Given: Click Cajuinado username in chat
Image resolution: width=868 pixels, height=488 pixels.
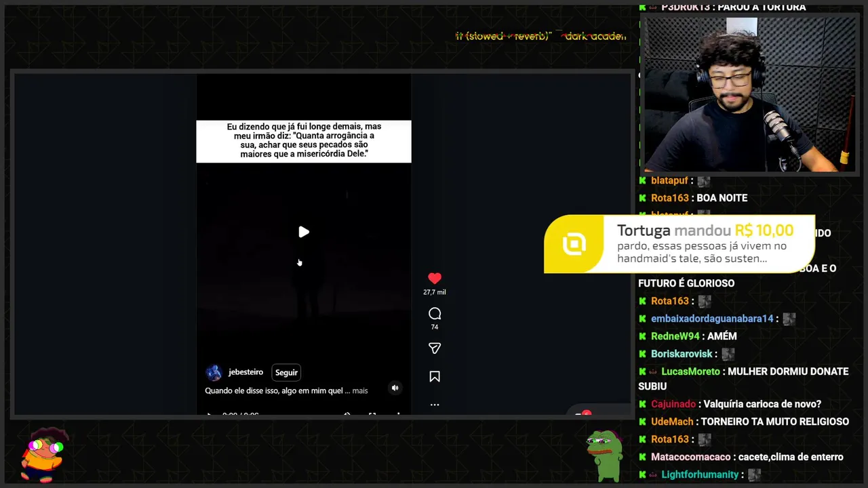Looking at the screenshot, I should [673, 404].
